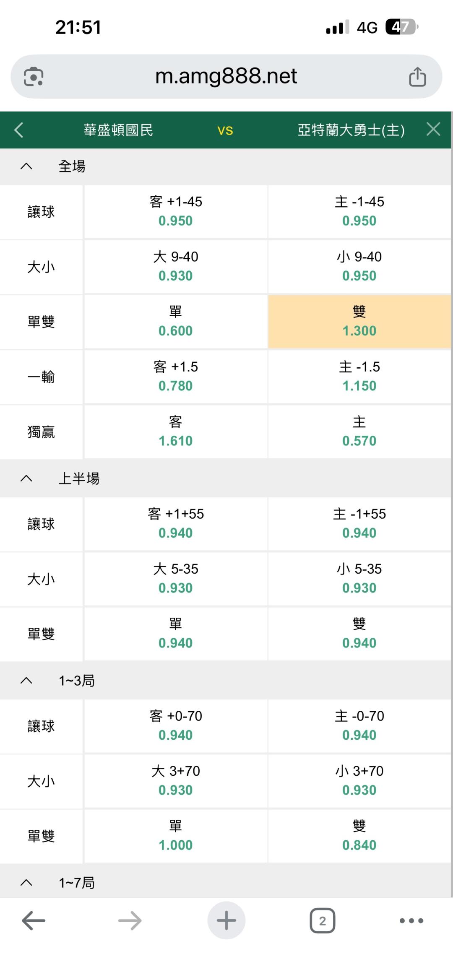453x980 pixels.
Task: Tap the m.amg888.net address field
Action: 226,77
